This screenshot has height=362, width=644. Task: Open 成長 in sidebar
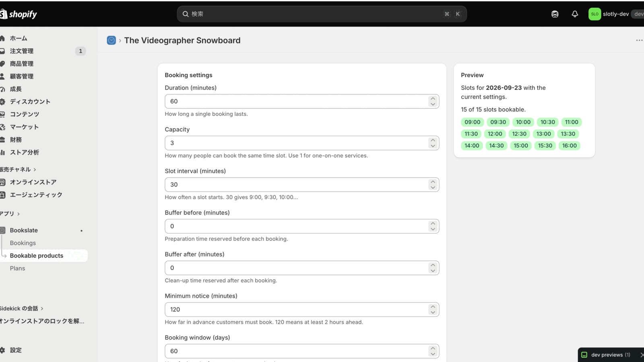[x=16, y=89]
